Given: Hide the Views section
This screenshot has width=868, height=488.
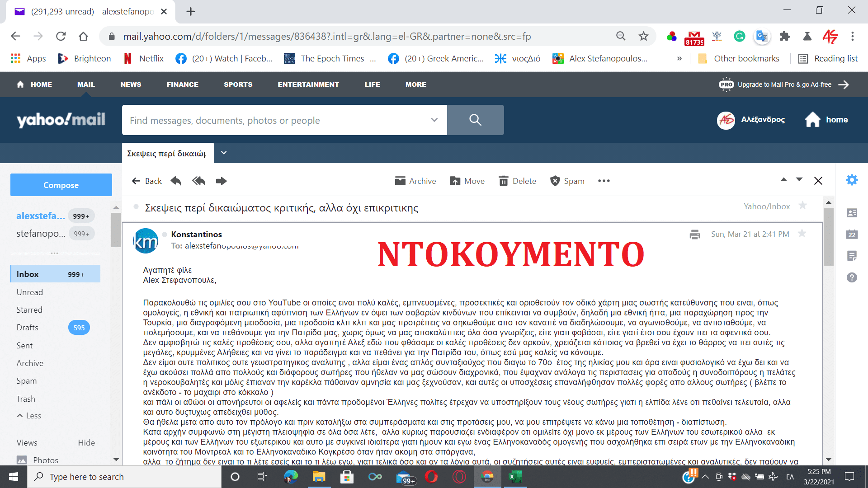Looking at the screenshot, I should pyautogui.click(x=86, y=443).
